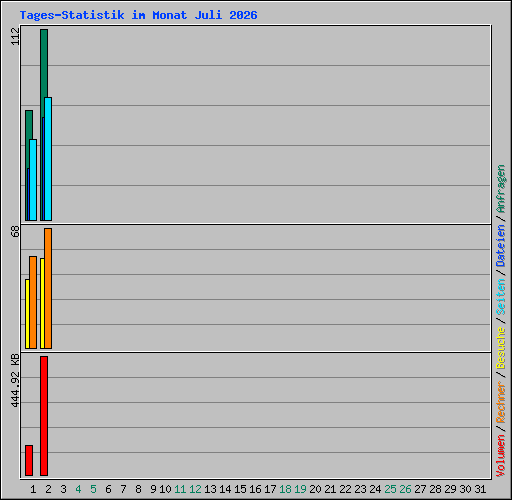
Task: Click the 444.92 KB axis label
Action: pyautogui.click(x=15, y=380)
